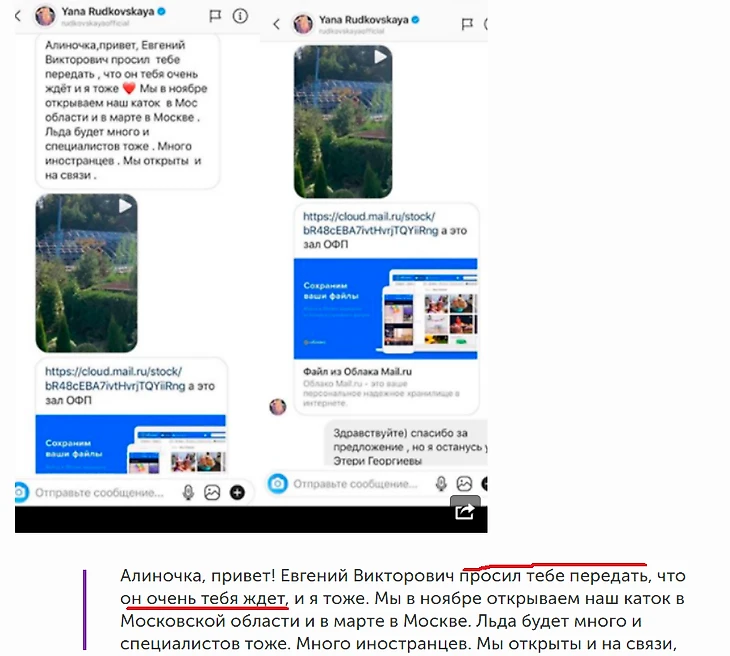The height and width of the screenshot is (656, 730).
Task: Click the plus icon in left message bar
Action: [237, 493]
